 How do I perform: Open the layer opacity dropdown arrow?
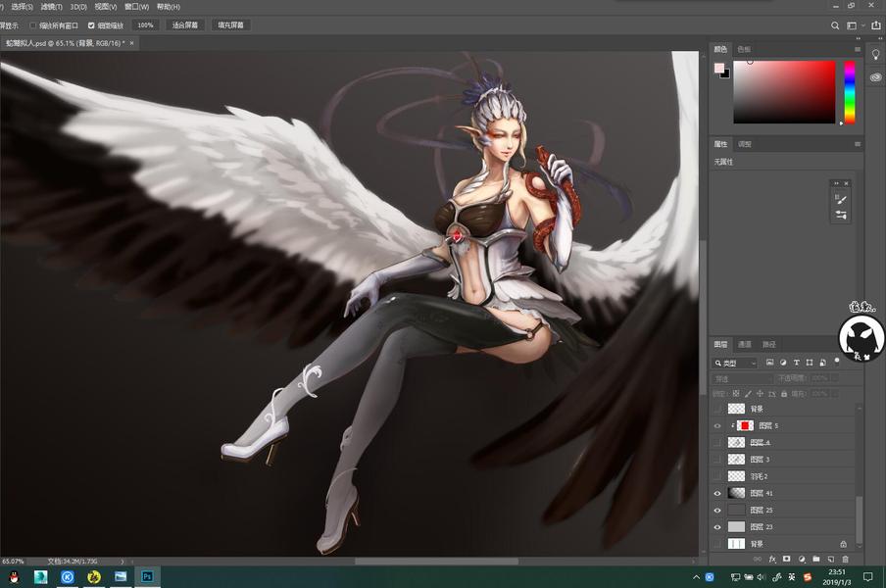point(834,378)
